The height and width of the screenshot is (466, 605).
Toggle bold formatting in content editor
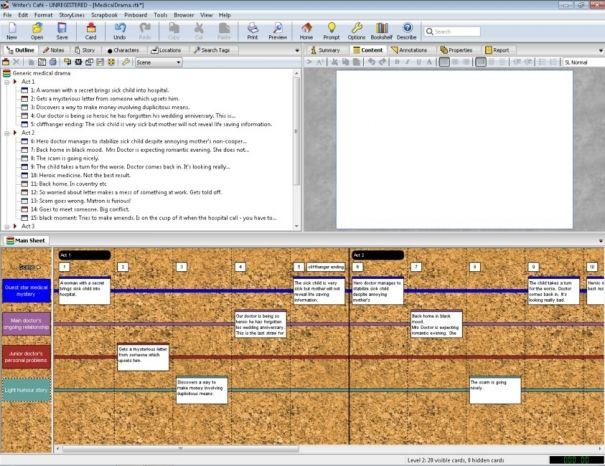point(395,62)
